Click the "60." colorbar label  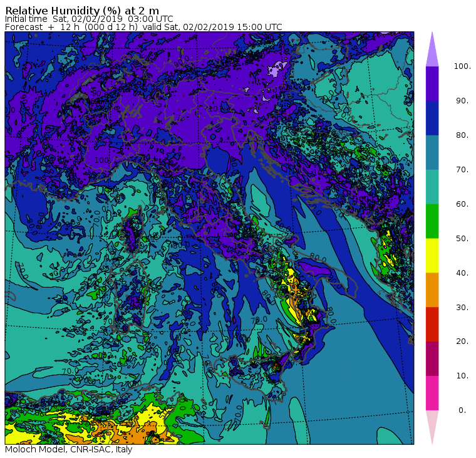(462, 204)
